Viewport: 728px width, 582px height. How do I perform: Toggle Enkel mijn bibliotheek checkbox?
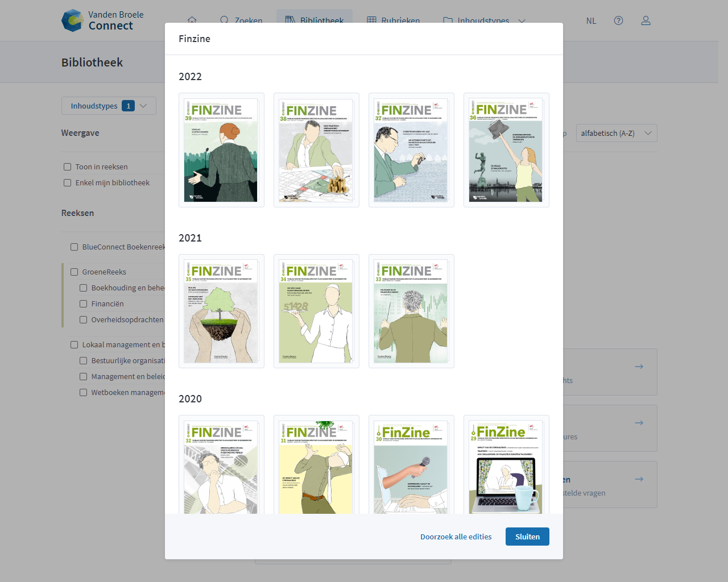click(x=68, y=182)
